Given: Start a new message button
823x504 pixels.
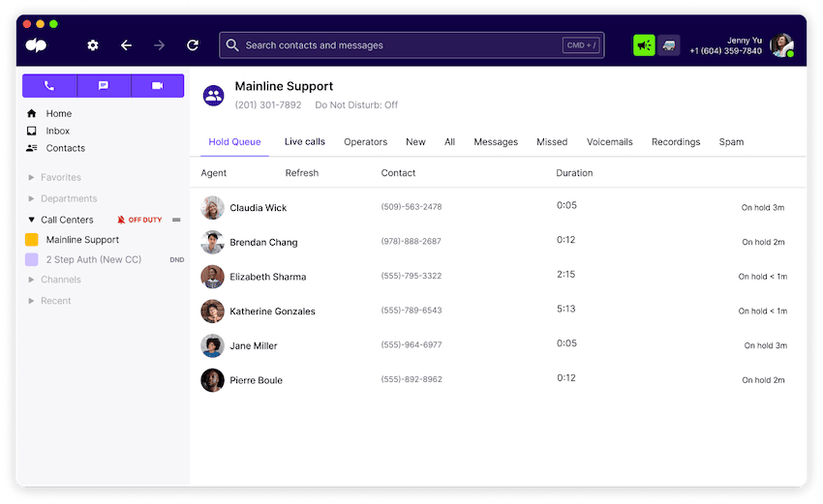Looking at the screenshot, I should (x=104, y=85).
